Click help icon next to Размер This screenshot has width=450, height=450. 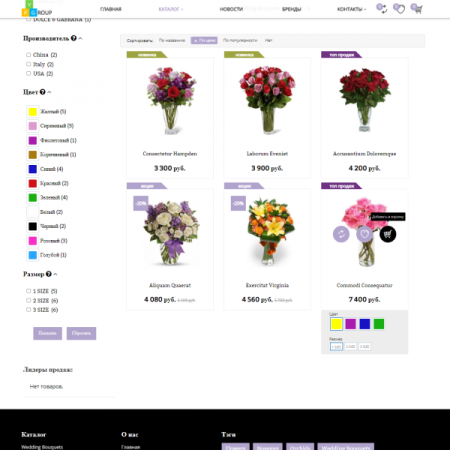49,274
